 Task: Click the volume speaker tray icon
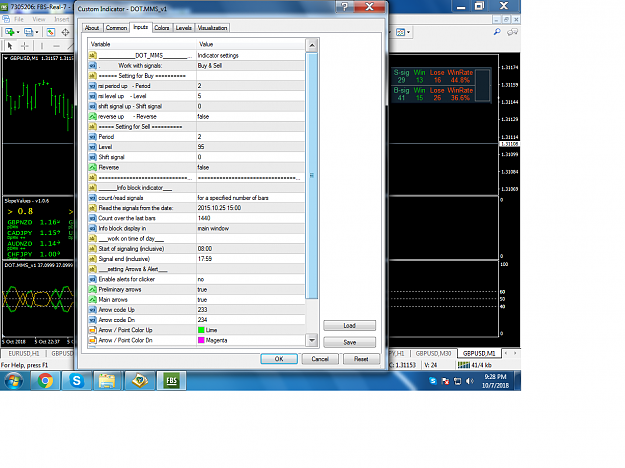pos(470,381)
